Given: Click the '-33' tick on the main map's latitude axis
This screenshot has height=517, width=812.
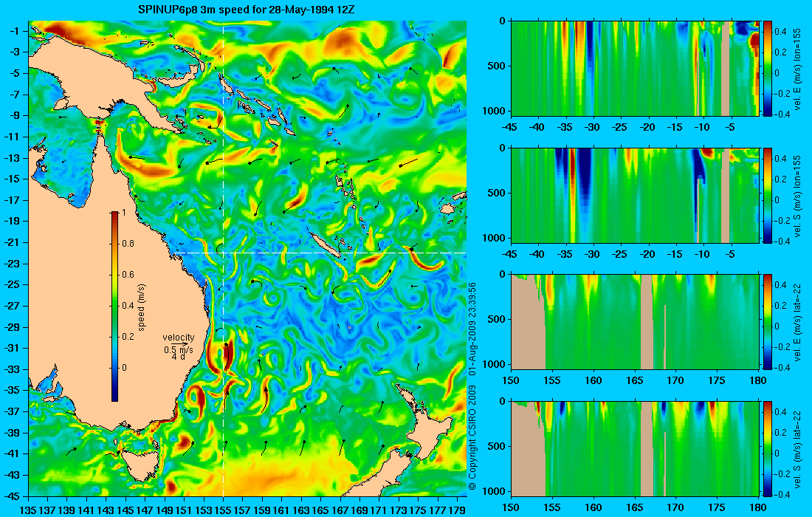Looking at the screenshot, I should pos(11,369).
